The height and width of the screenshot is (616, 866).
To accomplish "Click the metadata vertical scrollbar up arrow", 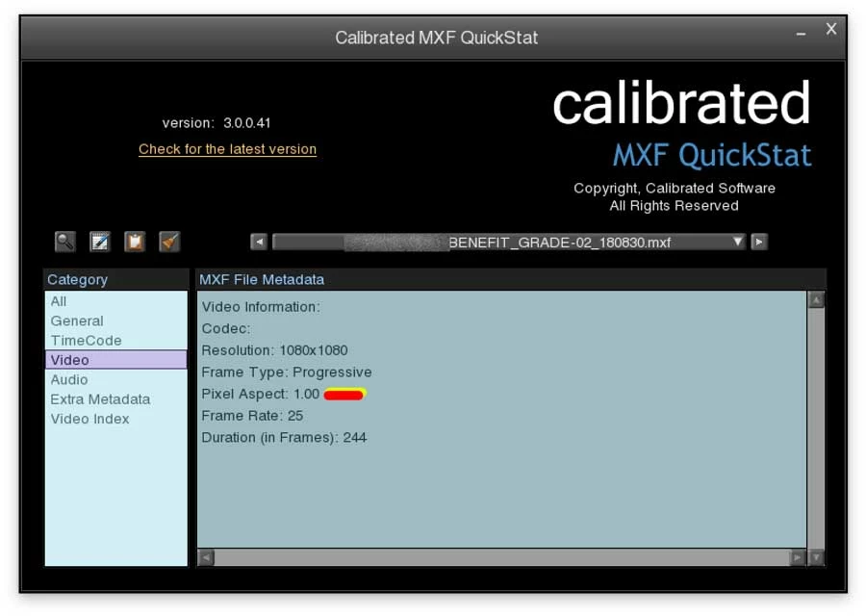I will point(816,300).
